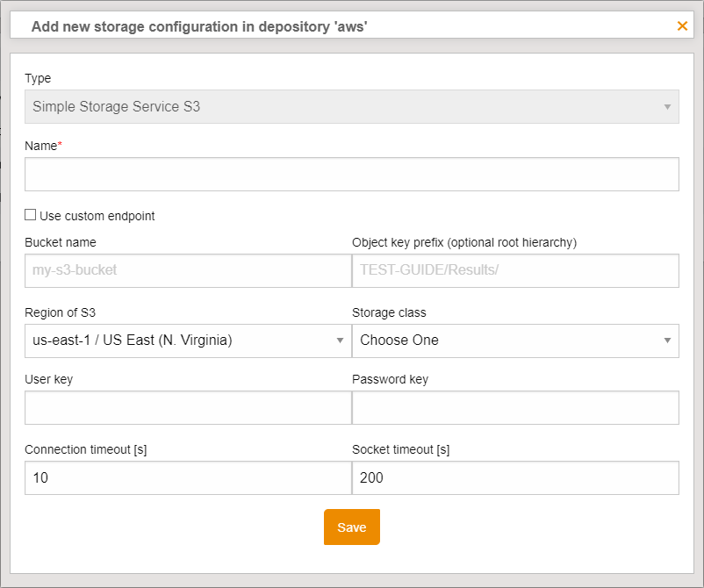This screenshot has height=588, width=704.
Task: Click the Name input field
Action: point(351,174)
